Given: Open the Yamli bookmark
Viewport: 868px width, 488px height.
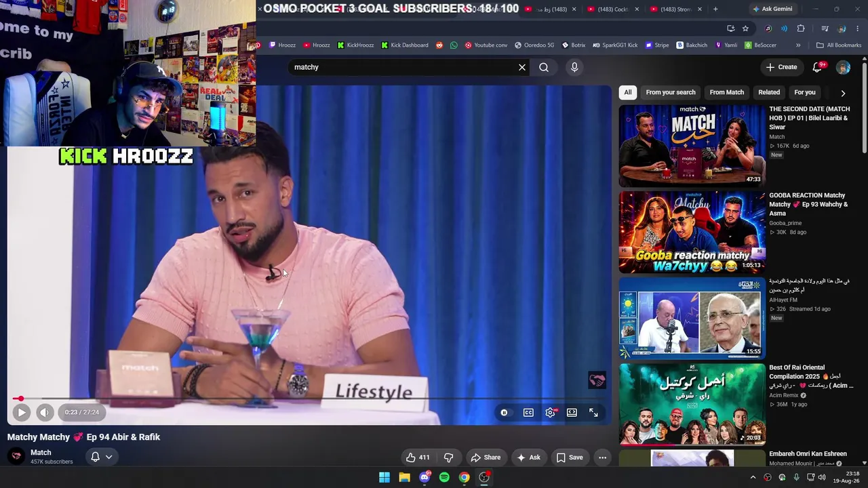Looking at the screenshot, I should tap(726, 45).
